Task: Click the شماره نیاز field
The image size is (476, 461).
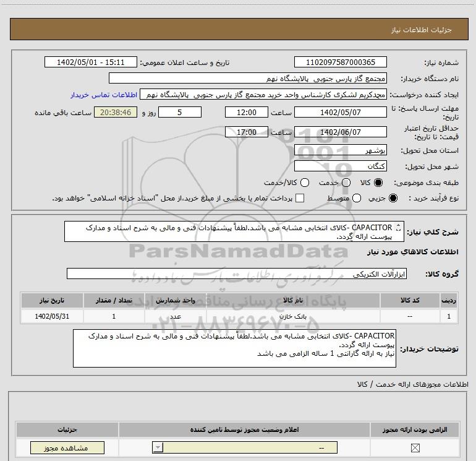Action: click(340, 62)
